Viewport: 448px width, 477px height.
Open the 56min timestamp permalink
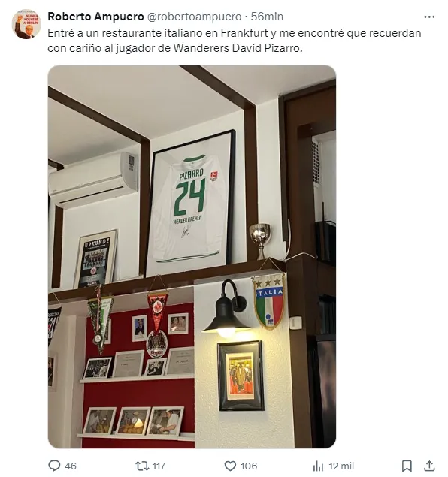pyautogui.click(x=267, y=17)
